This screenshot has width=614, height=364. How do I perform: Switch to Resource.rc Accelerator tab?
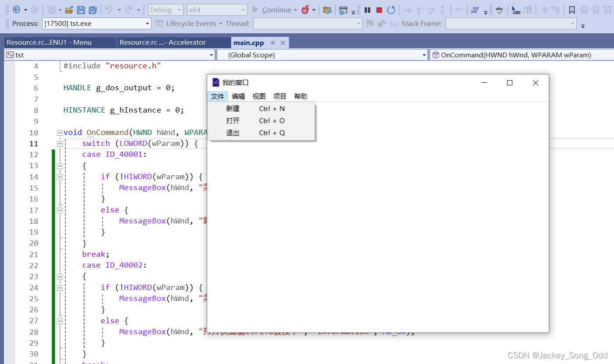[x=174, y=42]
